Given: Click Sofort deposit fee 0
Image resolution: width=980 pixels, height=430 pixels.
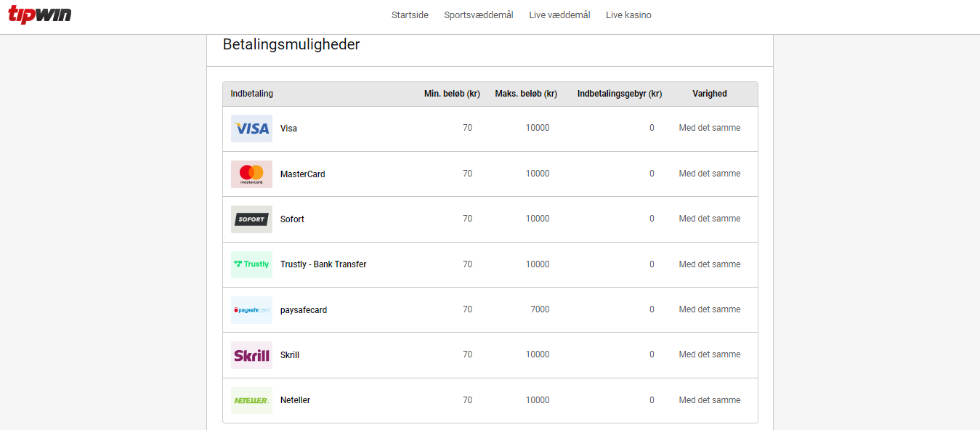Looking at the screenshot, I should (652, 219).
